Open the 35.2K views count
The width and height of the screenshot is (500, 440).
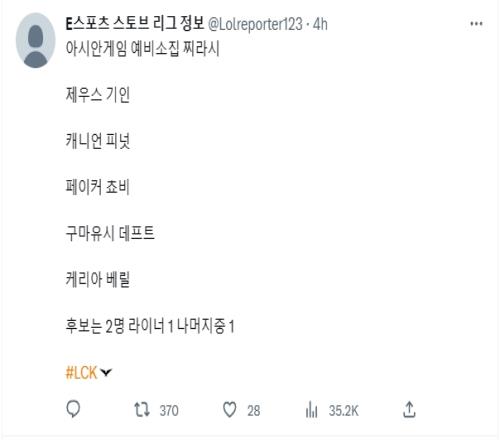point(344,410)
